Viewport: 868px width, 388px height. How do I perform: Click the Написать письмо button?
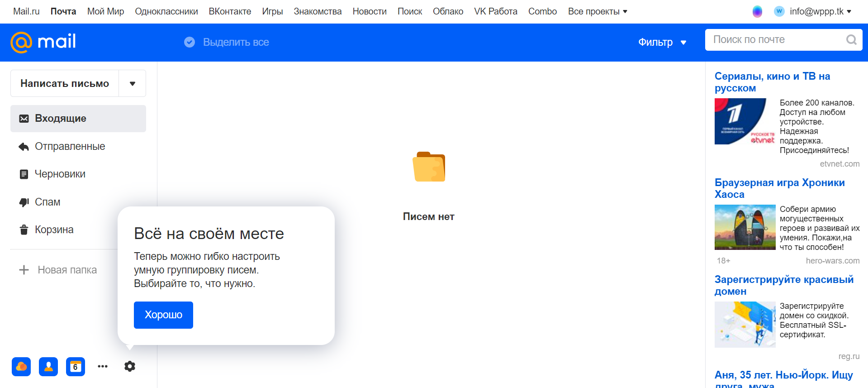pos(65,83)
